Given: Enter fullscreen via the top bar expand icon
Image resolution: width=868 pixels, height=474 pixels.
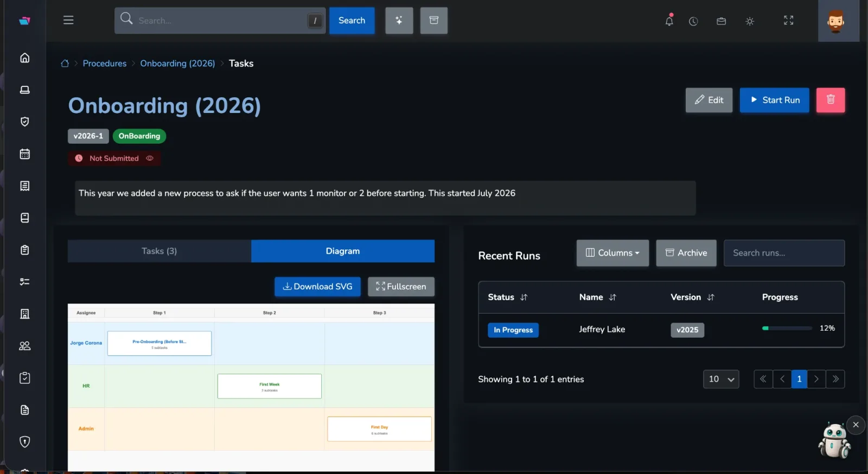Looking at the screenshot, I should (x=789, y=21).
